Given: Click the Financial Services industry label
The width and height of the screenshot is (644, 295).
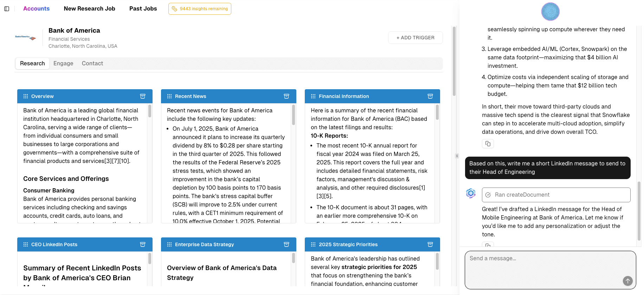Looking at the screenshot, I should tap(69, 39).
